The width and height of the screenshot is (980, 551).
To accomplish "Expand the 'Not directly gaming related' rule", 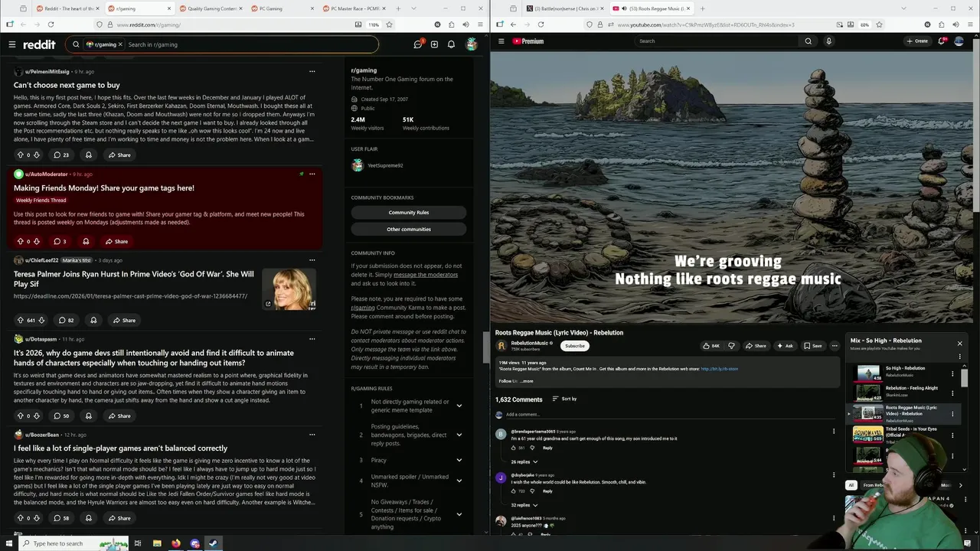I will [x=459, y=406].
